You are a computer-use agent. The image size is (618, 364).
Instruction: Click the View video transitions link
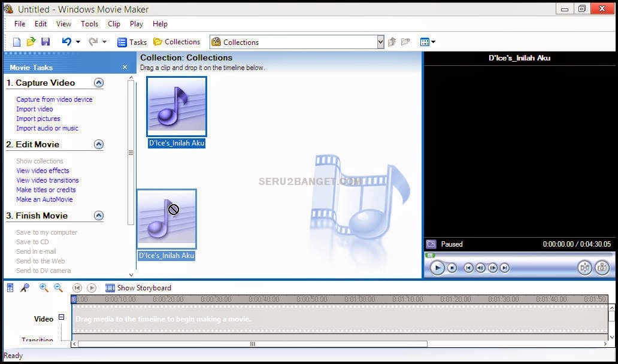(x=47, y=180)
